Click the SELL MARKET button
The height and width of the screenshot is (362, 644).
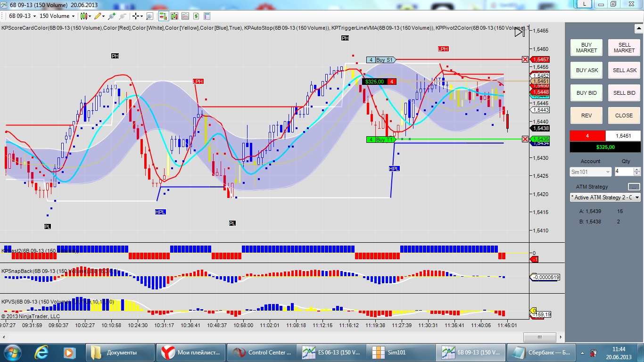(624, 48)
